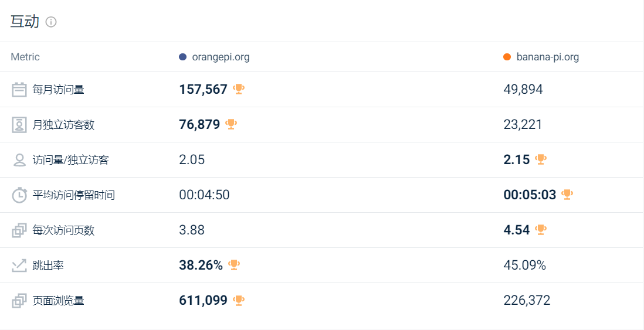This screenshot has height=330, width=644.
Task: Click the info icon next to 互动
Action: point(51,22)
